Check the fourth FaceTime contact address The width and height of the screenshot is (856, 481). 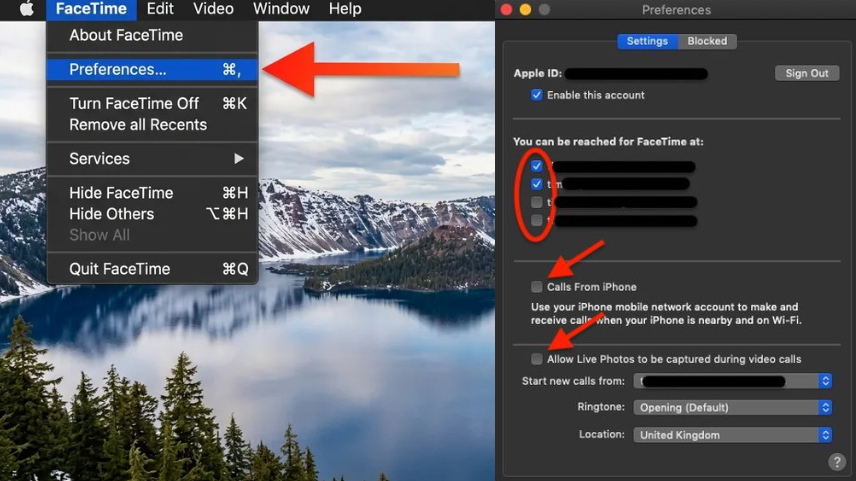[x=537, y=220]
